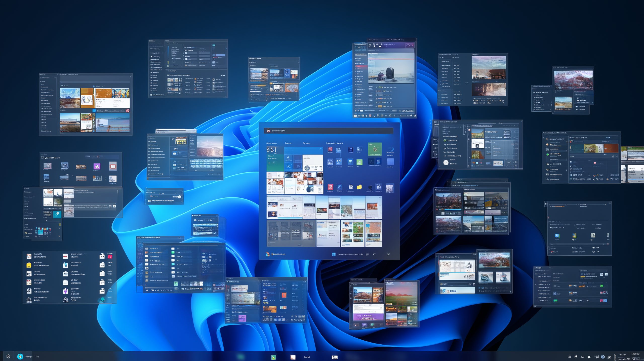
Task: Open the hexagon settings icon on taskbar
Action: pos(8,356)
